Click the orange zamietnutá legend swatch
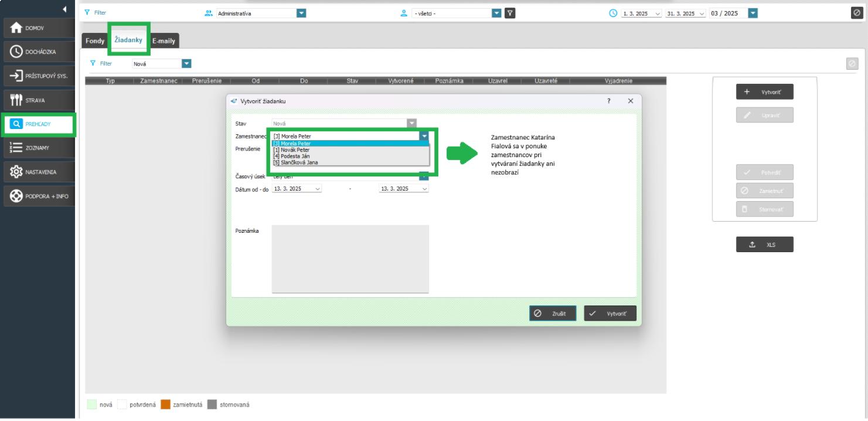The width and height of the screenshot is (868, 421). (165, 405)
